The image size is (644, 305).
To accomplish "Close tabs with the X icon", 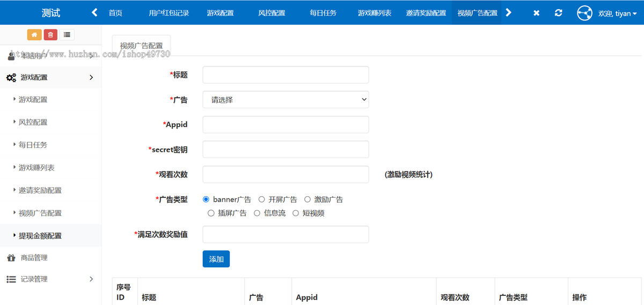I will point(536,13).
